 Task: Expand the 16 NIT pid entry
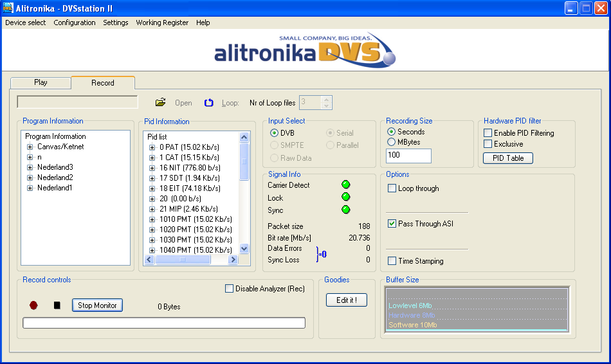point(152,168)
